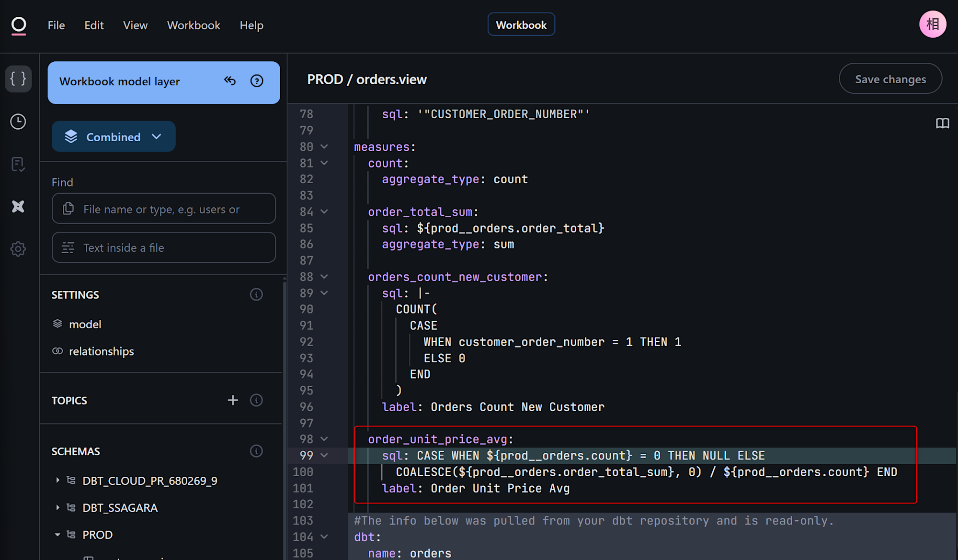The width and height of the screenshot is (958, 560).
Task: Open the Combined layer dropdown
Action: click(114, 137)
